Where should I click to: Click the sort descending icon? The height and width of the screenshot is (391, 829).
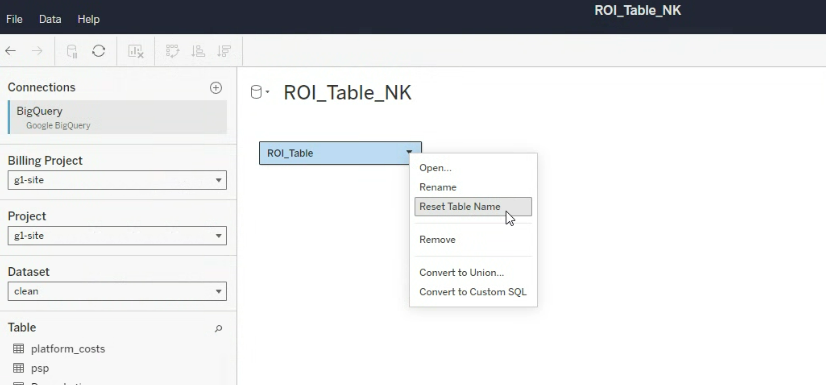tap(224, 51)
